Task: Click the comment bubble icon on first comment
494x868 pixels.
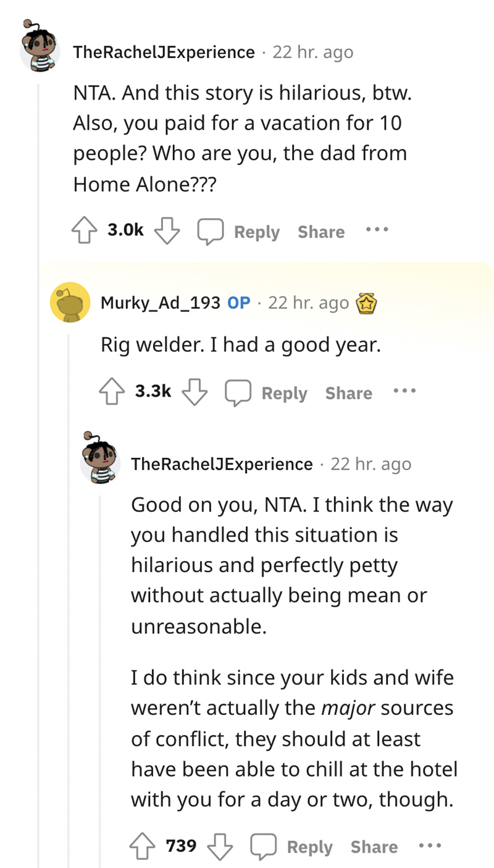Action: (x=210, y=232)
